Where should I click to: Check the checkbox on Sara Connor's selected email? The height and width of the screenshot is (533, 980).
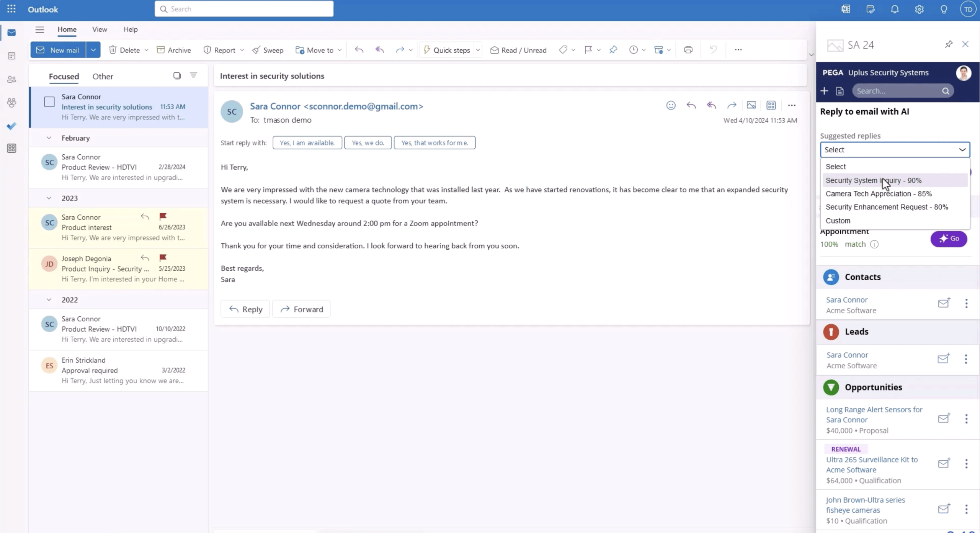[49, 102]
